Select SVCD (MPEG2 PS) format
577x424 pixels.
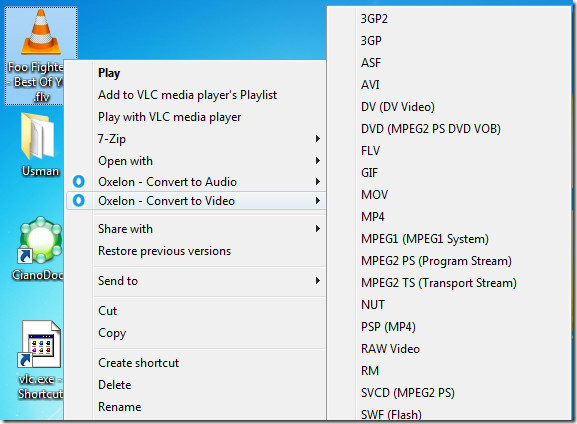(408, 393)
